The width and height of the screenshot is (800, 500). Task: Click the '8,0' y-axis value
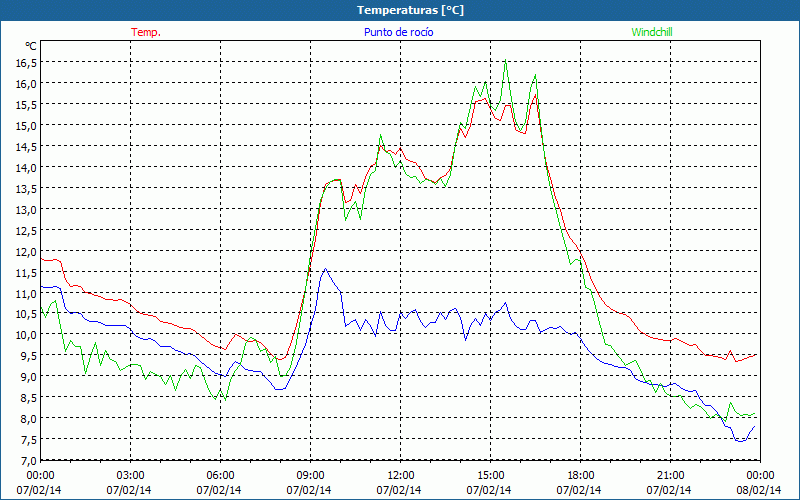coord(29,418)
